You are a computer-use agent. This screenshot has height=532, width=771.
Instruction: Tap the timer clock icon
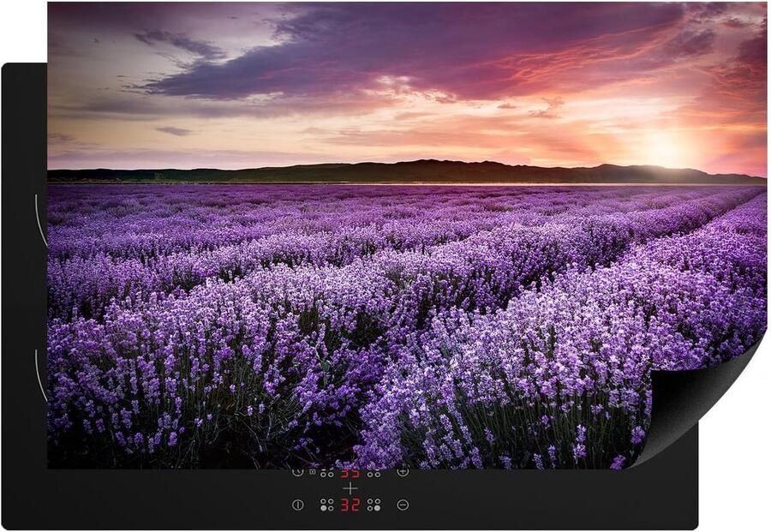pyautogui.click(x=297, y=473)
